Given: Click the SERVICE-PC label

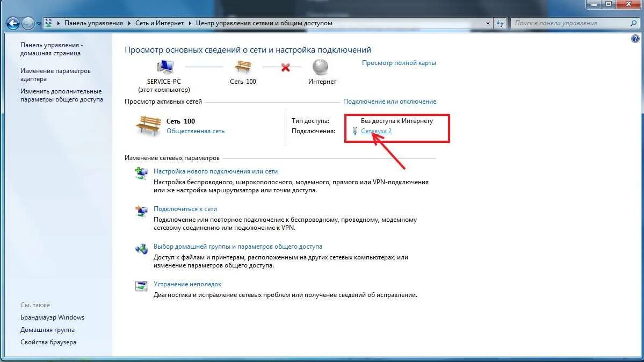Looking at the screenshot, I should (164, 81).
